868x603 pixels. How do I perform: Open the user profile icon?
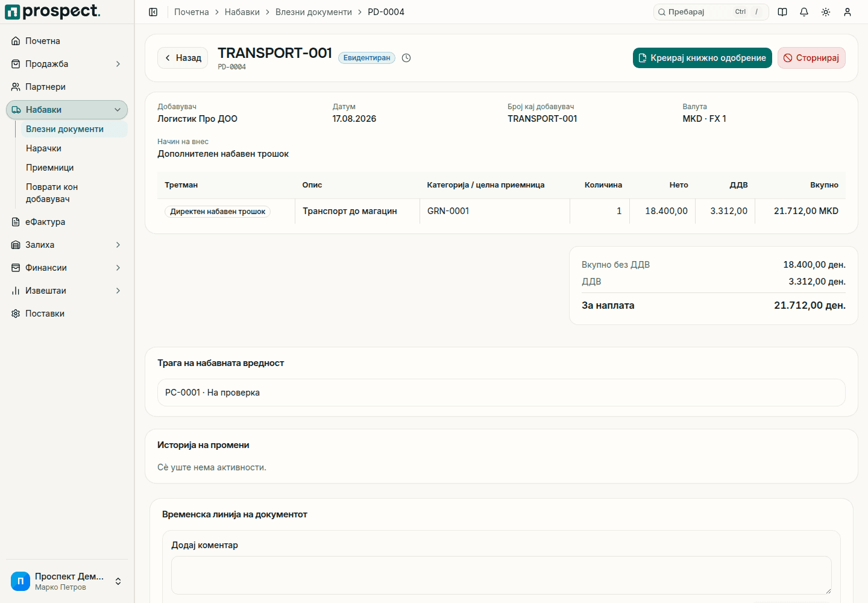(848, 12)
